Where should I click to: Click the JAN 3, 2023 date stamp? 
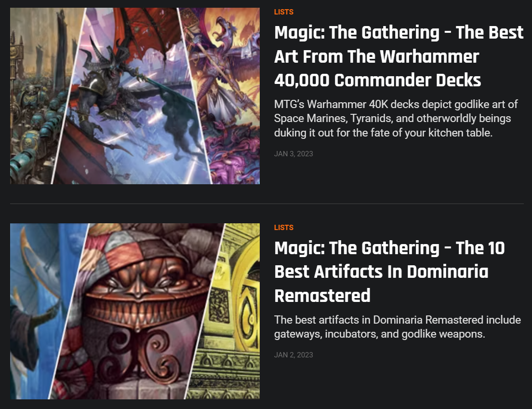coord(293,154)
